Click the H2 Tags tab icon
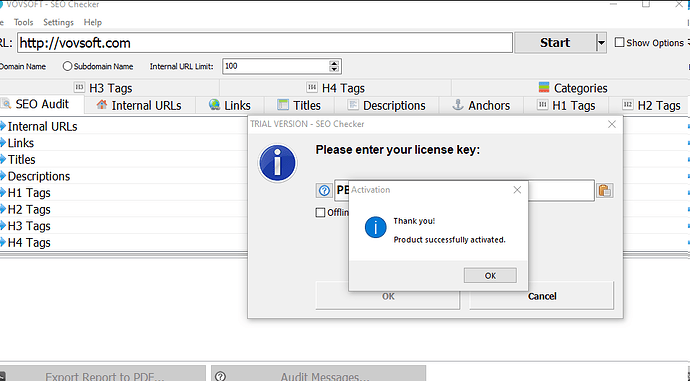The width and height of the screenshot is (690, 381). point(628,105)
